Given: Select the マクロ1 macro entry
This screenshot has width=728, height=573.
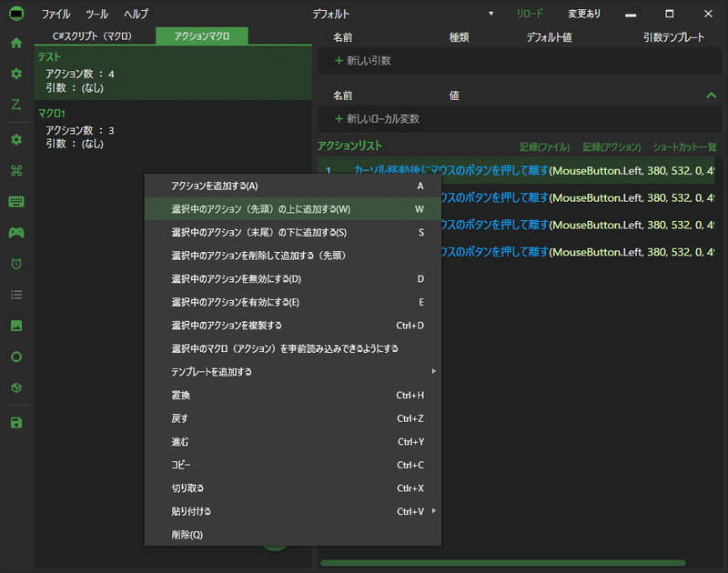Looking at the screenshot, I should point(173,128).
